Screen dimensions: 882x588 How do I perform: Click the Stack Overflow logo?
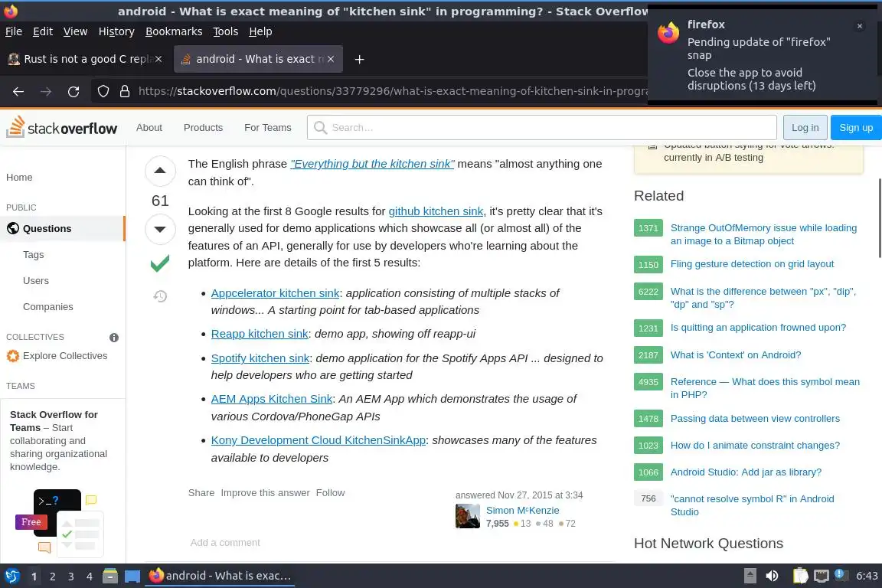(x=62, y=128)
